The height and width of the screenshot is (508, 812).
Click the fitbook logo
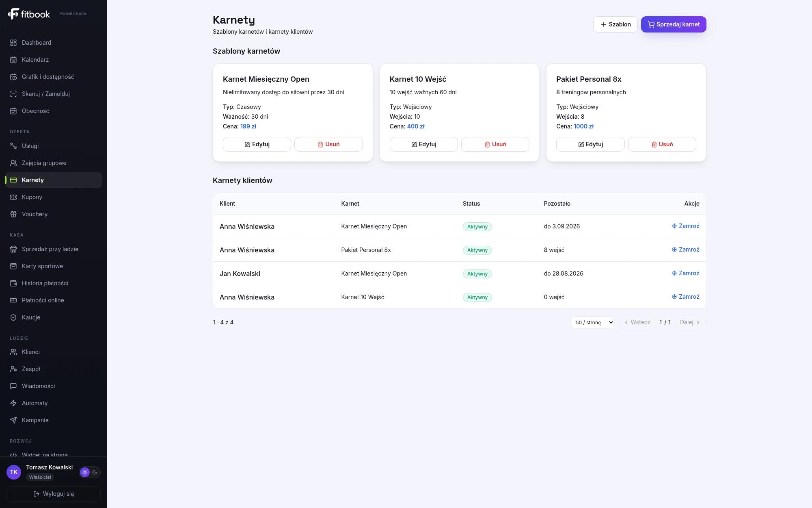(29, 14)
